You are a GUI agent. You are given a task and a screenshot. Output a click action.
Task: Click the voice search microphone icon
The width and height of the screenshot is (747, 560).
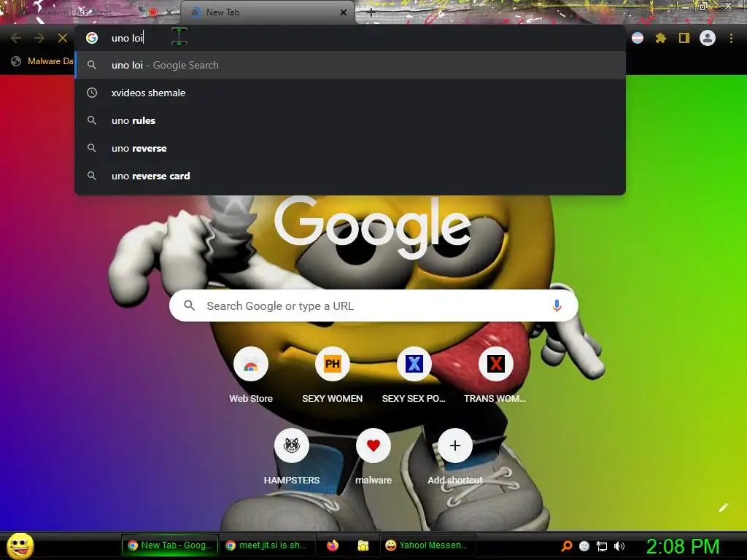point(557,306)
